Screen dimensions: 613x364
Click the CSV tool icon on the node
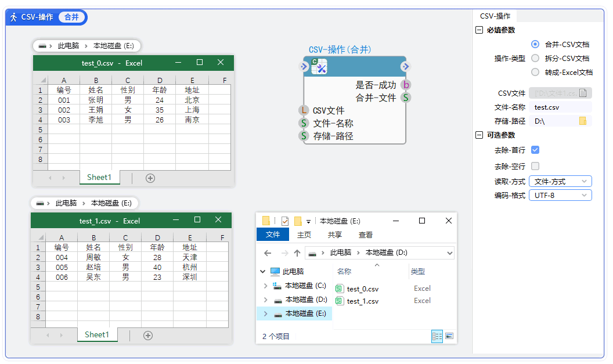point(319,67)
